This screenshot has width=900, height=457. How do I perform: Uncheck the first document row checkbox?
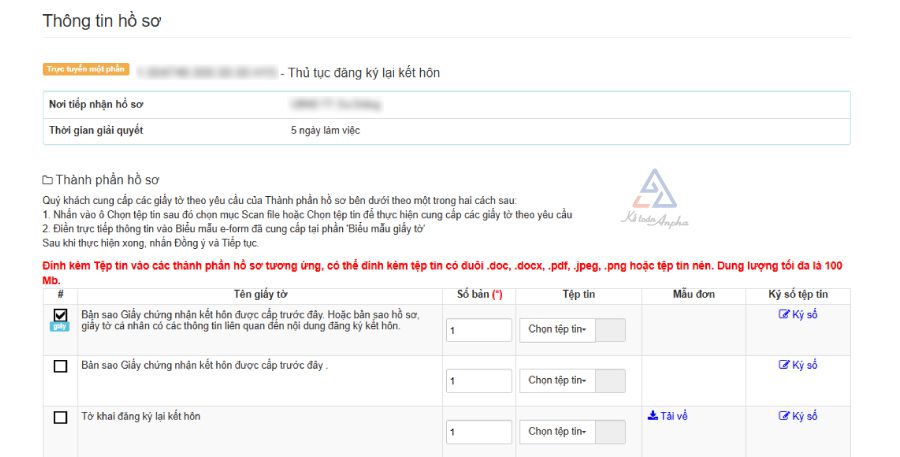pos(60,315)
